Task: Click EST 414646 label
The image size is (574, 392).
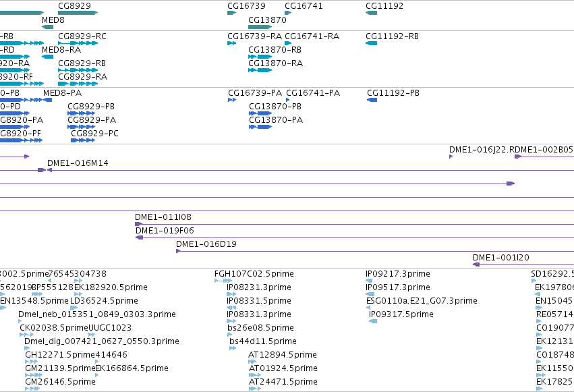Action: tap(111, 355)
